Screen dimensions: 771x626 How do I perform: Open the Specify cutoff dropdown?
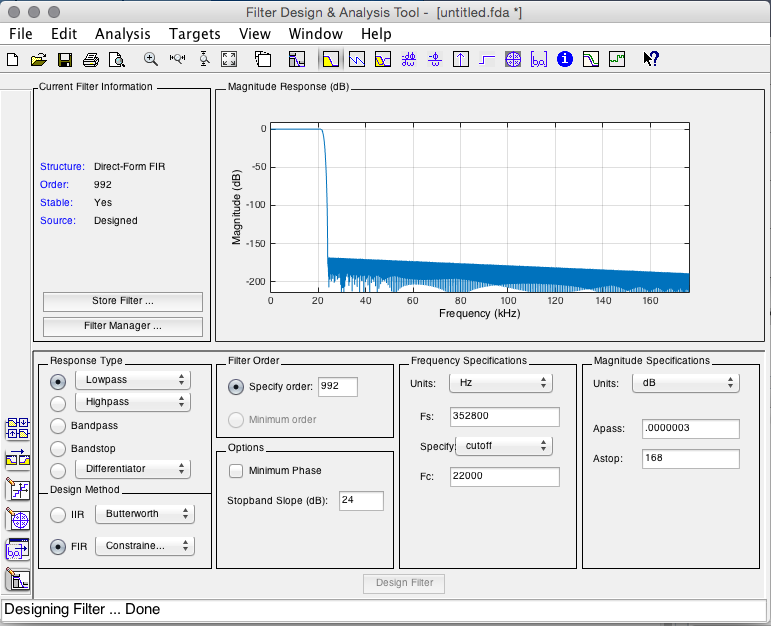[504, 446]
